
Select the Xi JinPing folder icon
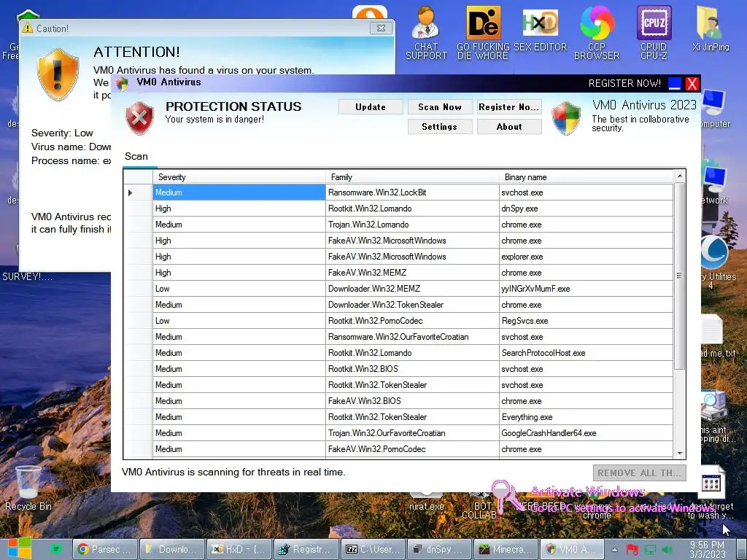(711, 28)
